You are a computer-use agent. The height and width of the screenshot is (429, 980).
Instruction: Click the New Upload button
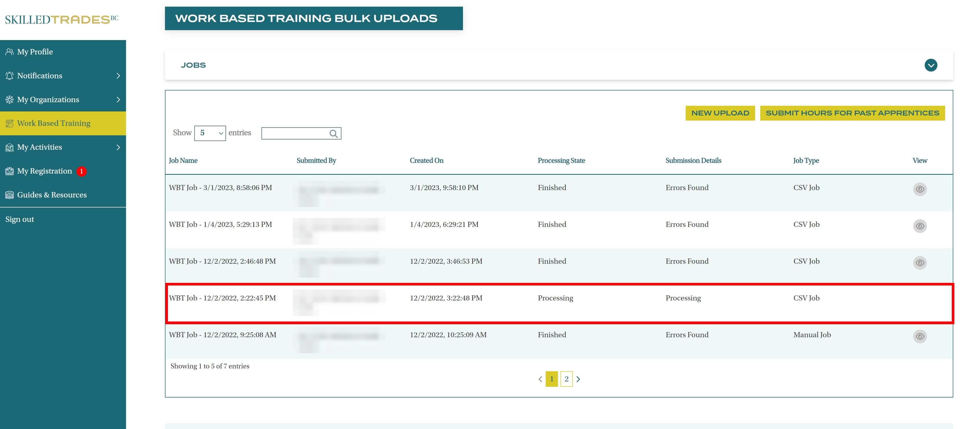tap(720, 113)
